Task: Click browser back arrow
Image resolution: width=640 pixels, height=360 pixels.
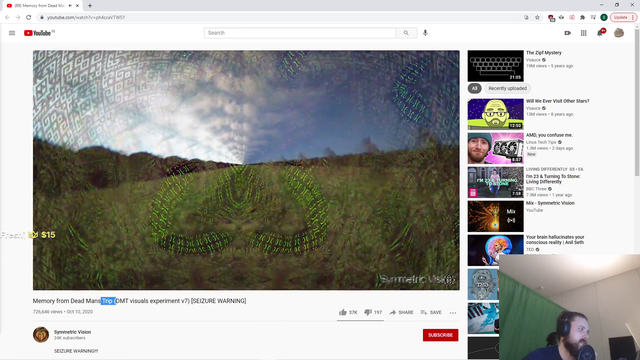Action: [x=7, y=18]
